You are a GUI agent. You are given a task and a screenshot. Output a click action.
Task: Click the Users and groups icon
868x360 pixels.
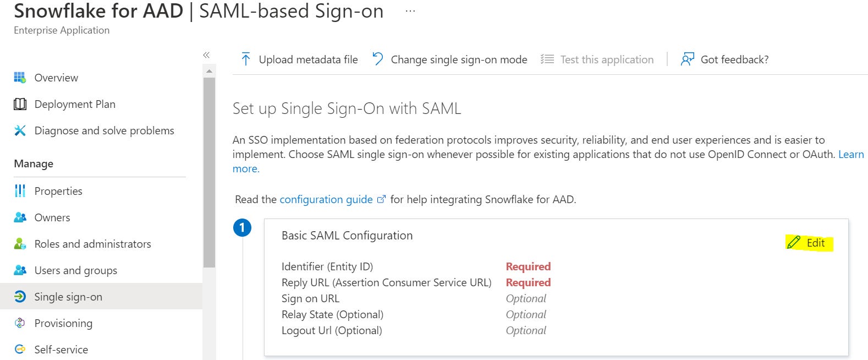tap(20, 270)
